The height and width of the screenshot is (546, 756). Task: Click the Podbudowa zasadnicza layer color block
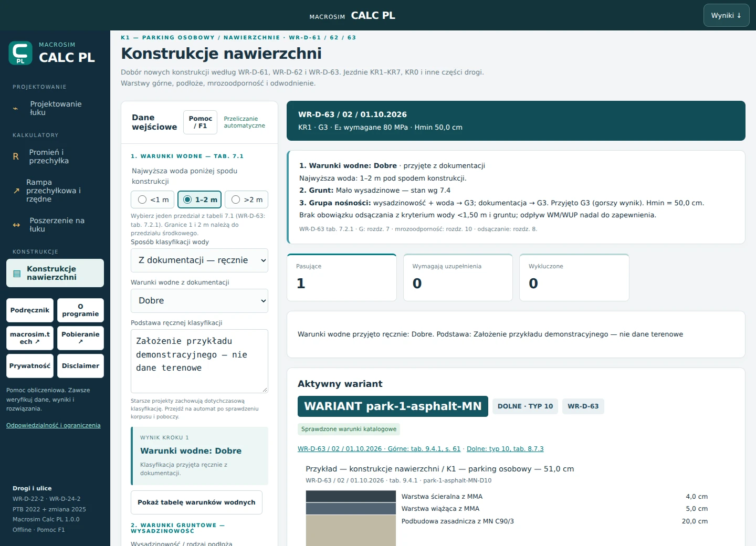[351, 530]
